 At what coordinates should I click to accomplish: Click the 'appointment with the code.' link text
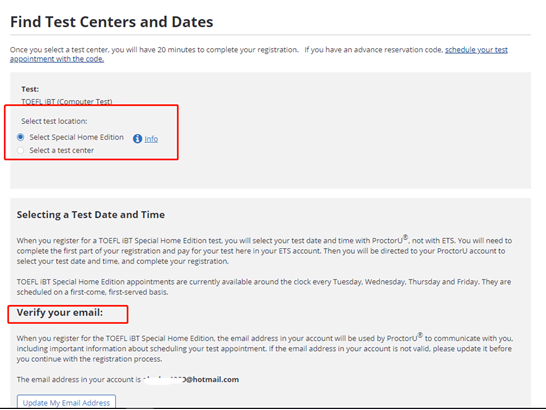[57, 59]
